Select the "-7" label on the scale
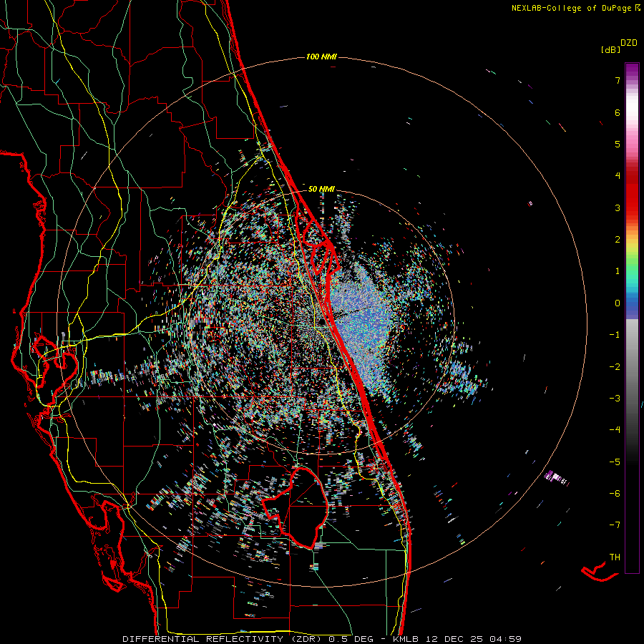Image resolution: width=644 pixels, height=644 pixels. (615, 525)
